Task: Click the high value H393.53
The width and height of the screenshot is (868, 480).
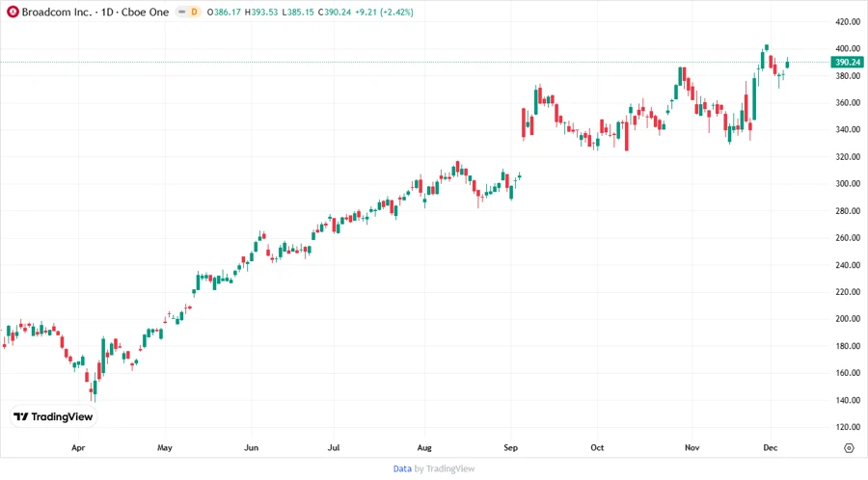Action: pos(261,12)
